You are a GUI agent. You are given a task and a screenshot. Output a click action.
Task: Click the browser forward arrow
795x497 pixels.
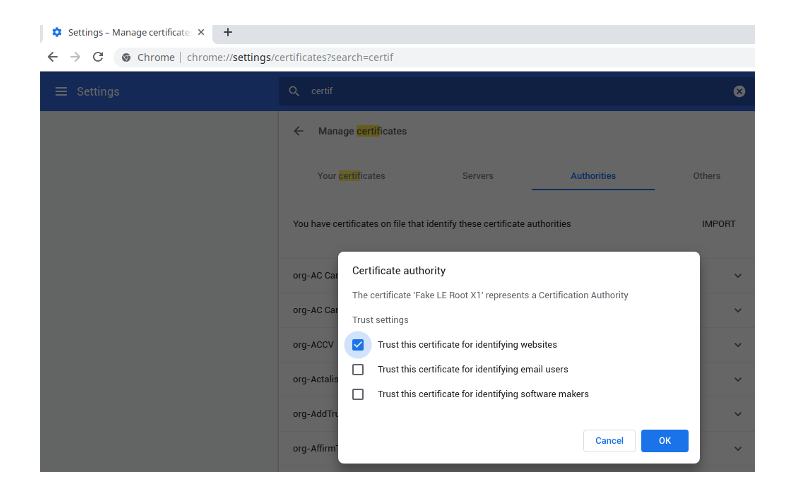[x=75, y=57]
